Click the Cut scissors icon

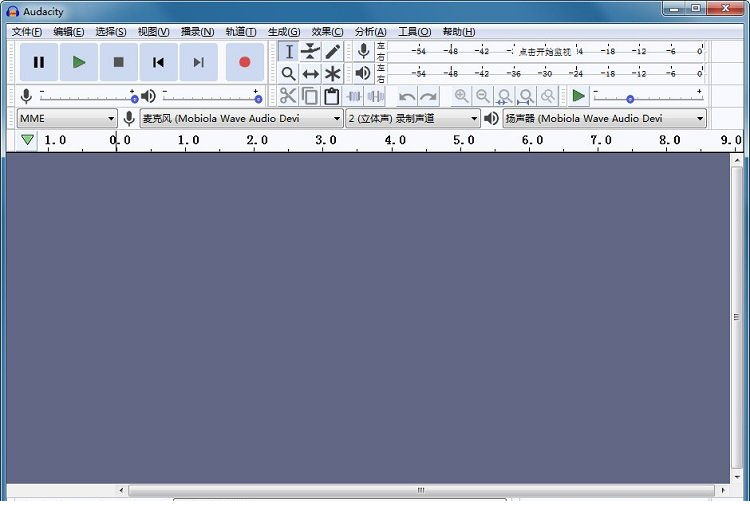[x=288, y=96]
